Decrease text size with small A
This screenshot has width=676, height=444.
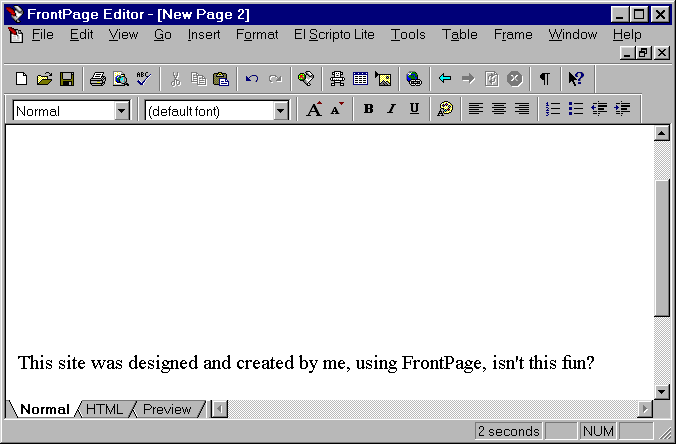[337, 109]
